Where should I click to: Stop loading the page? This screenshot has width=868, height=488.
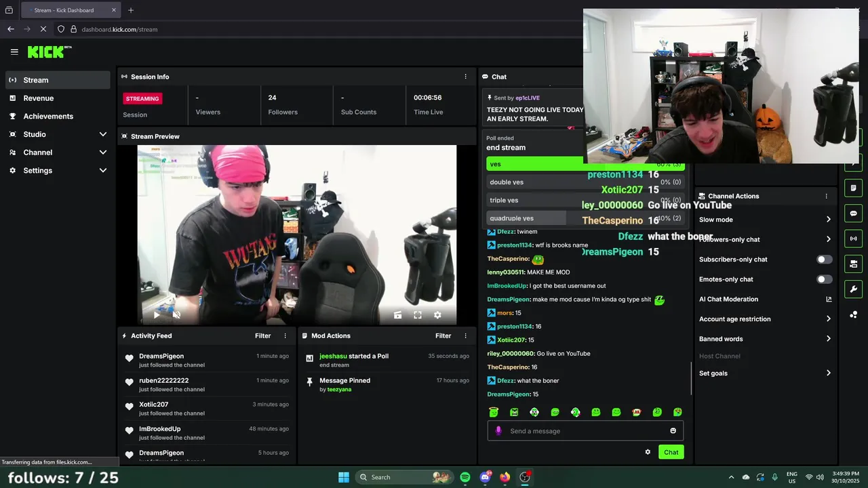coord(43,29)
